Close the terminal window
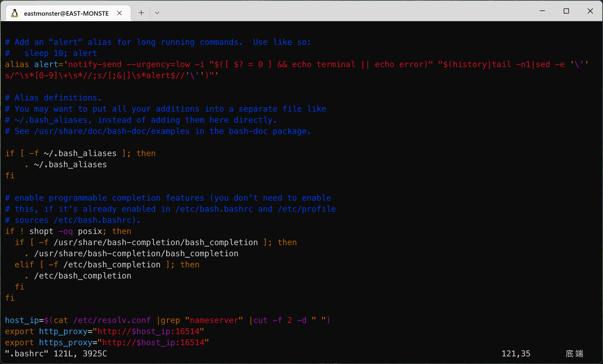 click(590, 11)
